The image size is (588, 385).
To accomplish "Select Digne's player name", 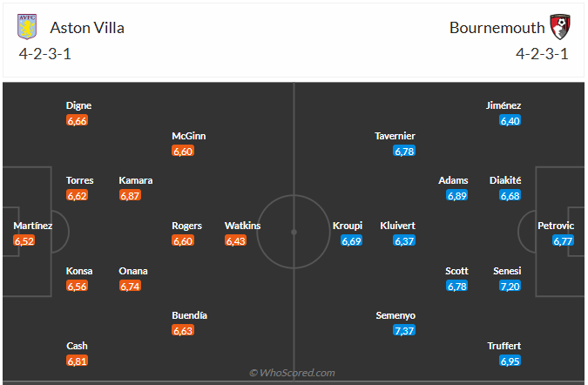I will coord(78,105).
